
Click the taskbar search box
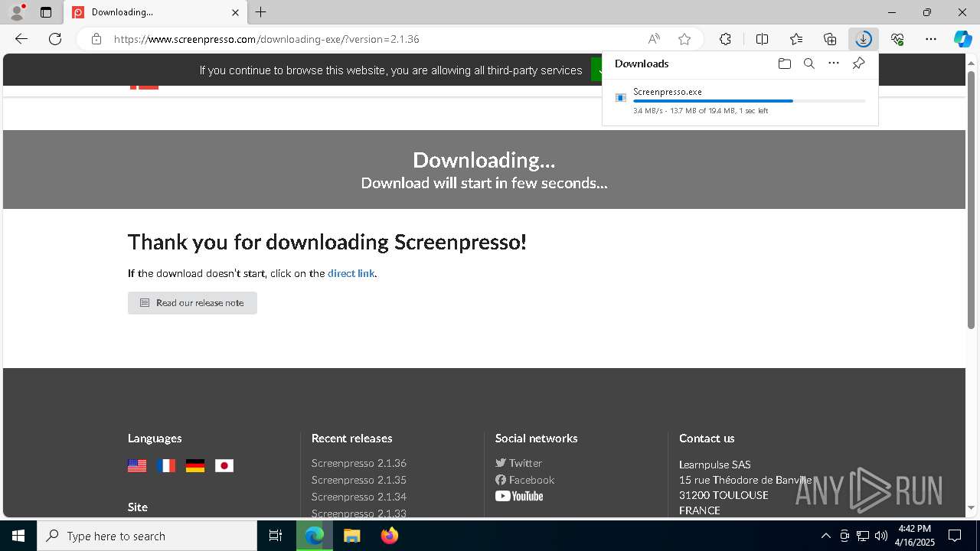coord(147,536)
